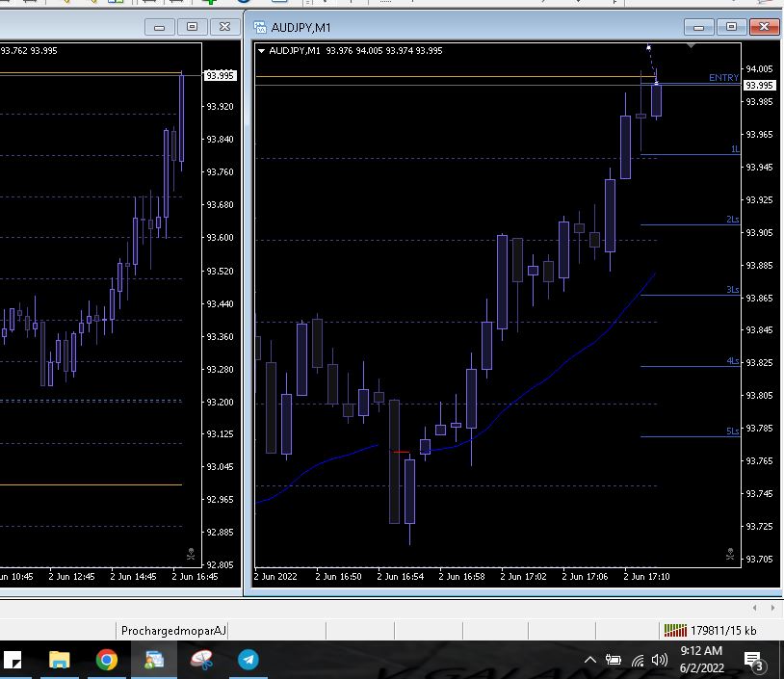Click the 93.995 current price tag on M1 chart
784x679 pixels.
click(760, 85)
